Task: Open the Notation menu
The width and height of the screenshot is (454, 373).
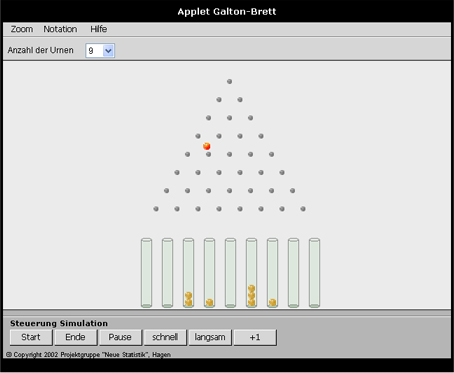Action: [60, 29]
